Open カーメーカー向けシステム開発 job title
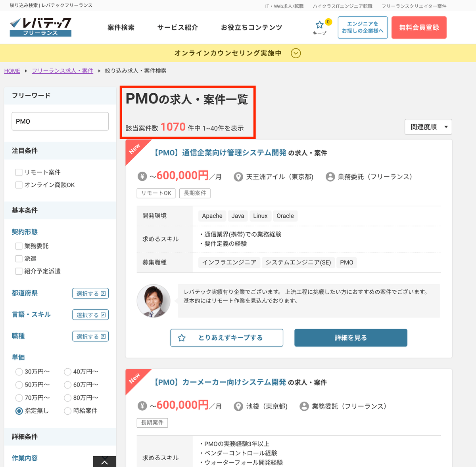This screenshot has height=467, width=476. point(220,382)
